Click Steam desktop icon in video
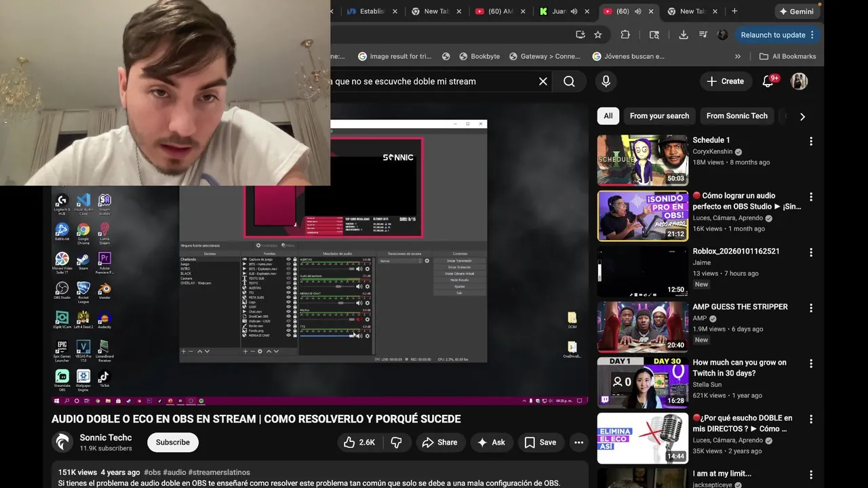868x488 pixels. coord(83,262)
